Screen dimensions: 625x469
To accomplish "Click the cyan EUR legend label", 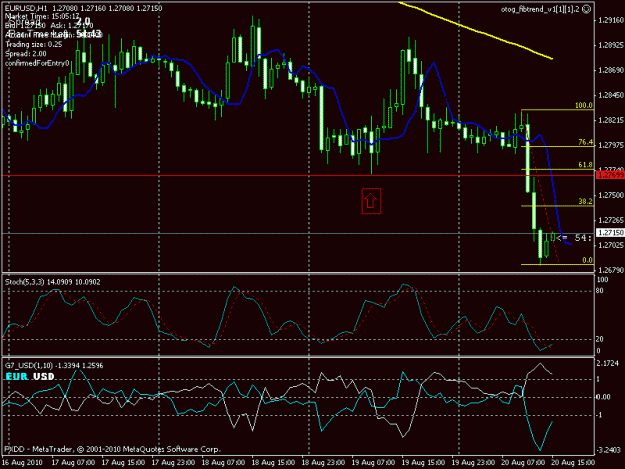I will pos(17,377).
